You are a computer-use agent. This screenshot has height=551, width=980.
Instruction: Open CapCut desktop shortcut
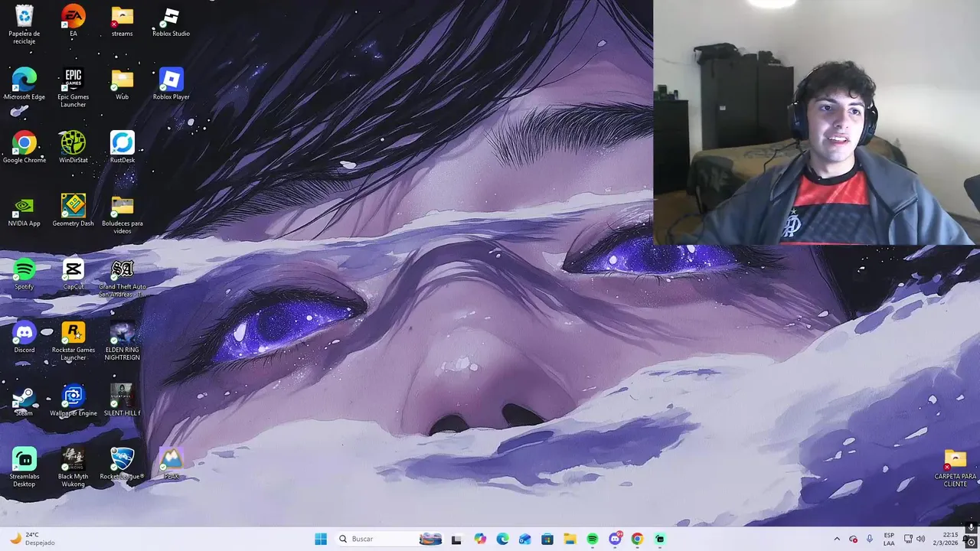click(73, 274)
